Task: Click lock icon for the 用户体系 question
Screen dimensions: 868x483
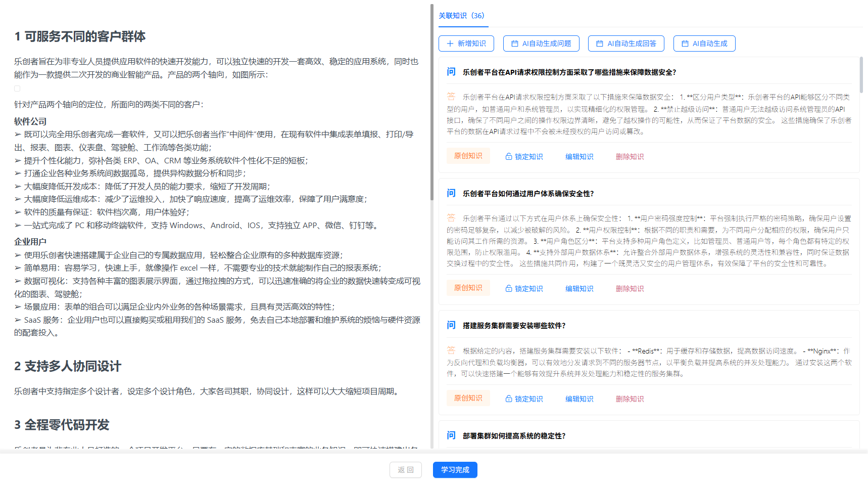Action: [509, 289]
